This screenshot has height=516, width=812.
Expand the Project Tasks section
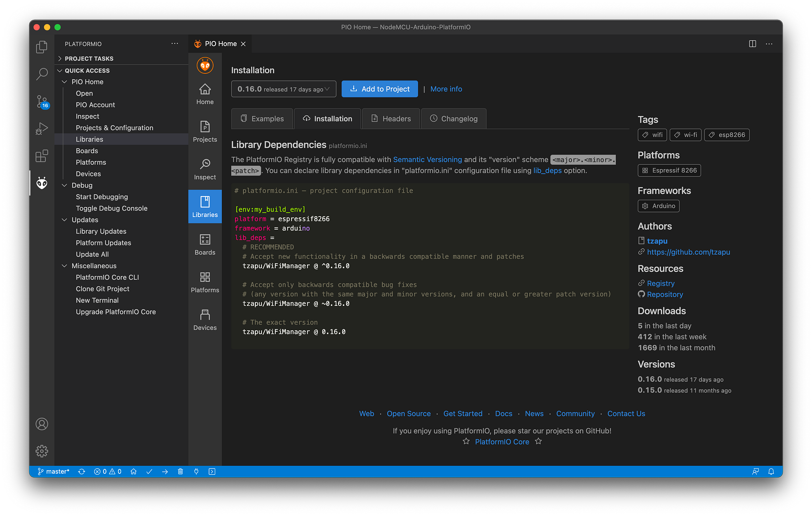click(x=89, y=58)
